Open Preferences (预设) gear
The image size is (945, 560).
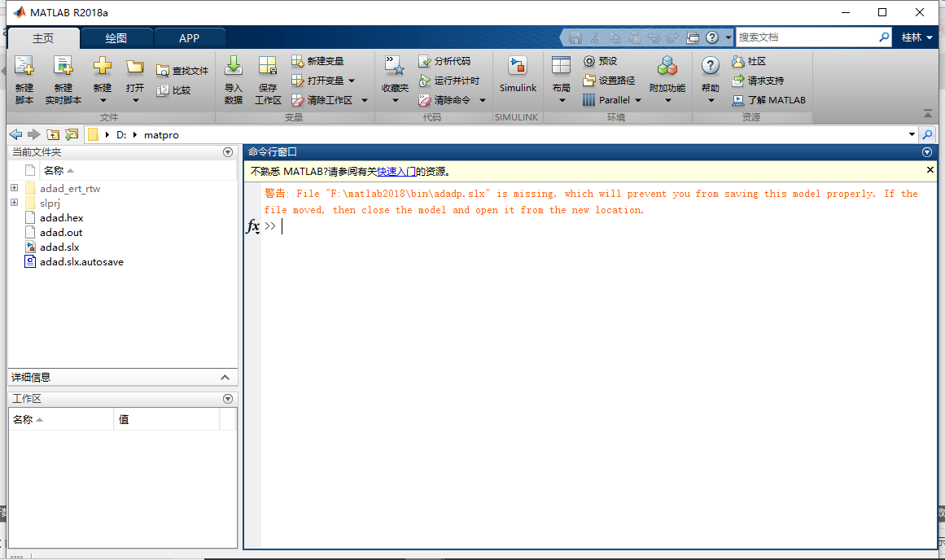click(x=600, y=61)
